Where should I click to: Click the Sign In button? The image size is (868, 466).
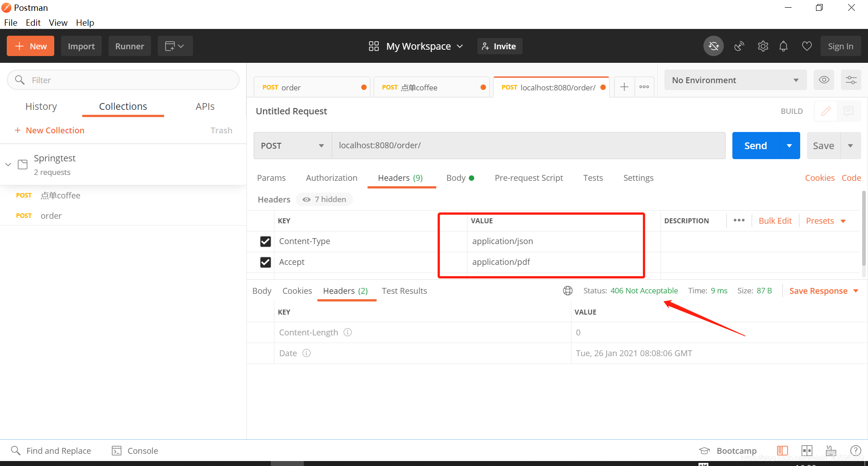(x=840, y=46)
